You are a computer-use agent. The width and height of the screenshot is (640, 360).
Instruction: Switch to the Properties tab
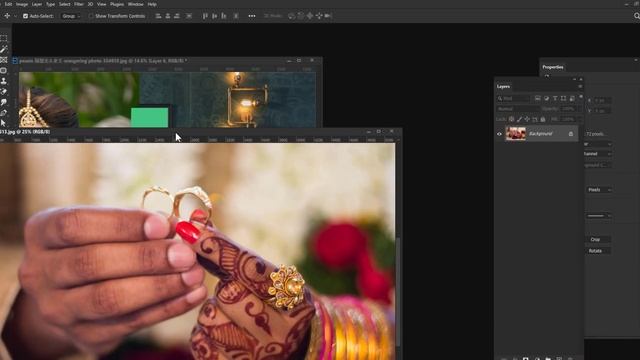click(553, 67)
